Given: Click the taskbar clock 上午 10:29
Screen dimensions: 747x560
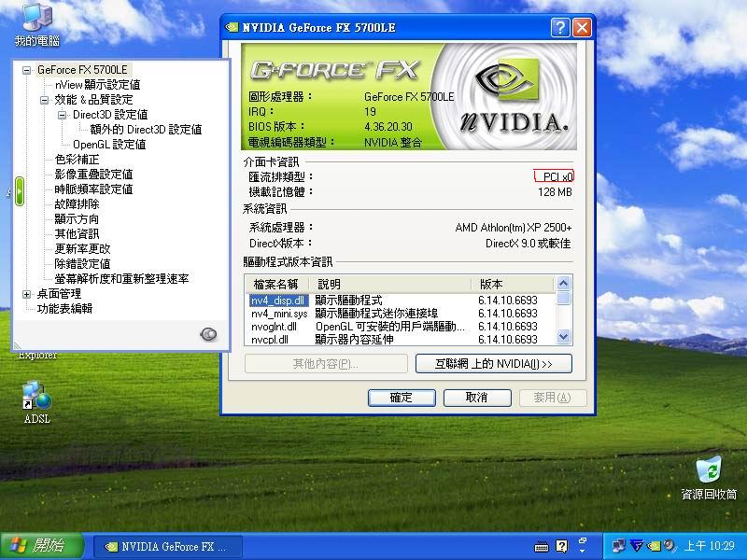Looking at the screenshot, I should (710, 546).
